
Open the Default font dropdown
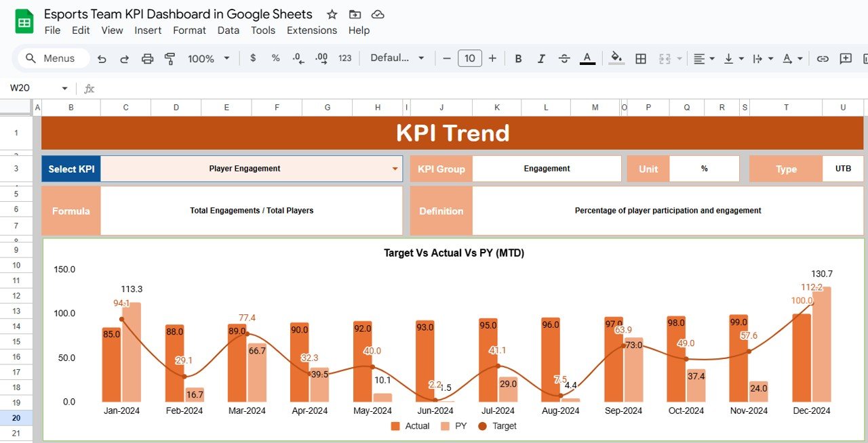[x=397, y=58]
